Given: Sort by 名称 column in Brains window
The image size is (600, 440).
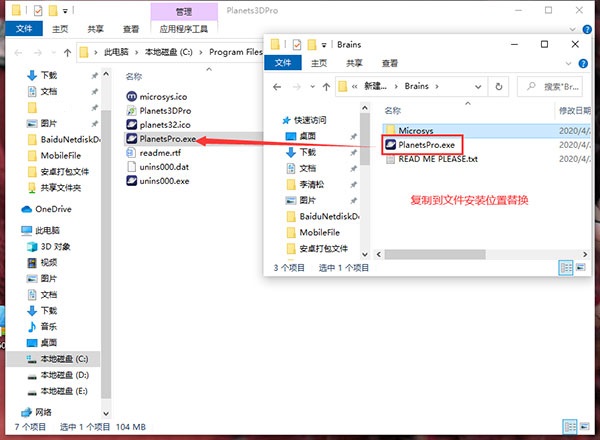Looking at the screenshot, I should (x=393, y=111).
